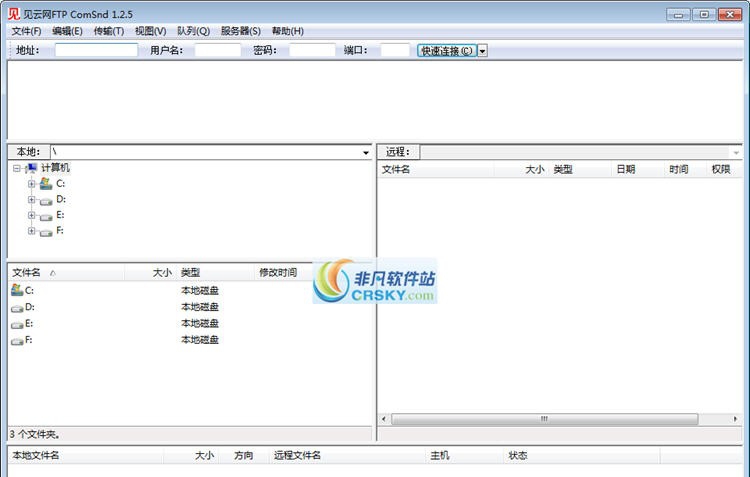The height and width of the screenshot is (477, 750).
Task: Select the E: drive icon in file list
Action: (17, 325)
